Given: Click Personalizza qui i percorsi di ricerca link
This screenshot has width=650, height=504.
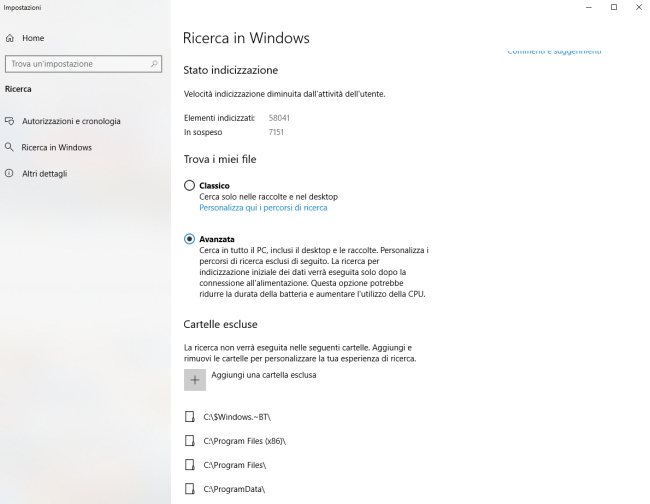Looking at the screenshot, I should click(263, 208).
